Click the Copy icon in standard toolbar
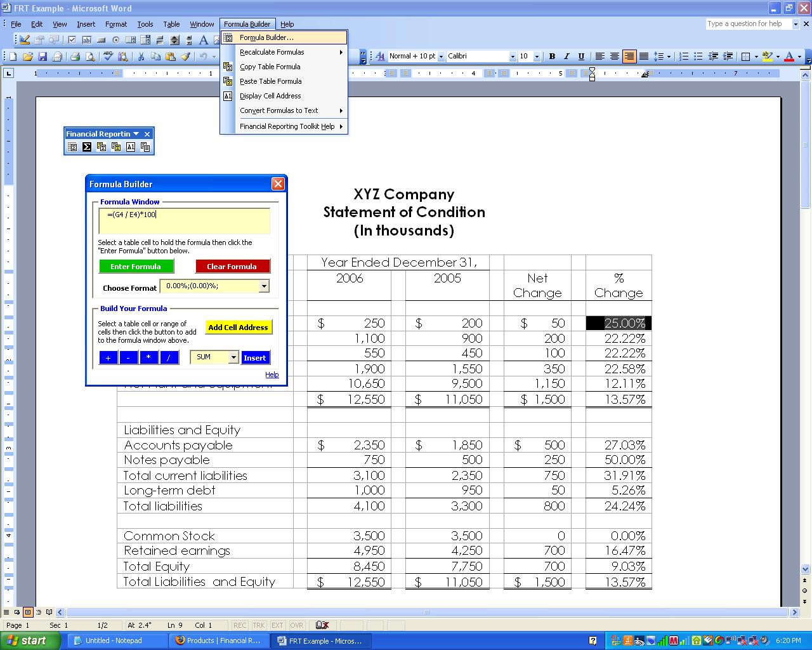This screenshot has width=812, height=650. coord(155,56)
